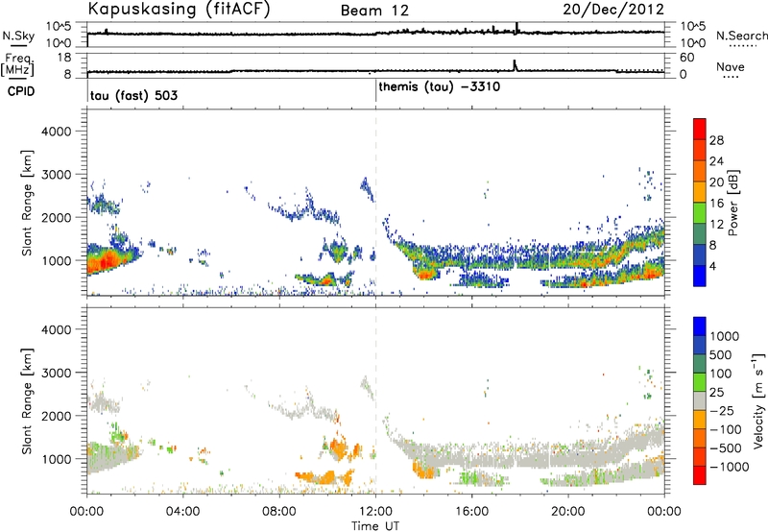The width and height of the screenshot is (768, 532).
Task: Select Slant Range [km] label of power panel
Action: pyautogui.click(x=26, y=203)
